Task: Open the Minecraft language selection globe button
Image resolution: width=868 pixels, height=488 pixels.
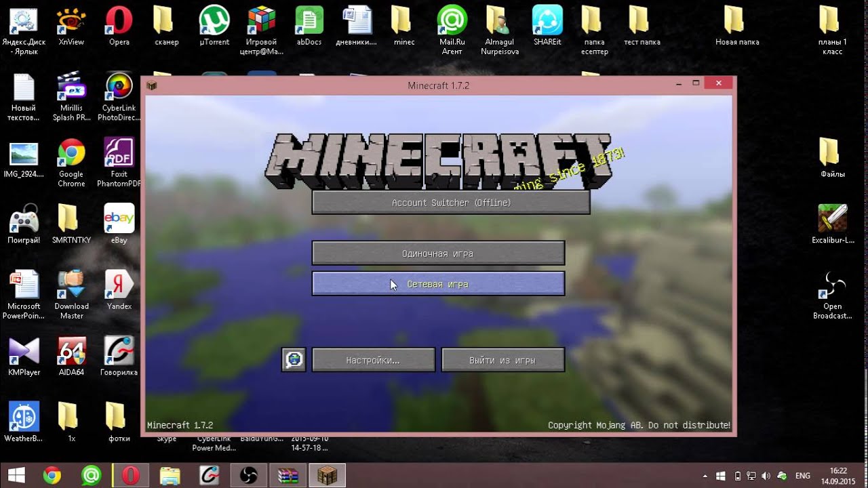Action: 294,360
